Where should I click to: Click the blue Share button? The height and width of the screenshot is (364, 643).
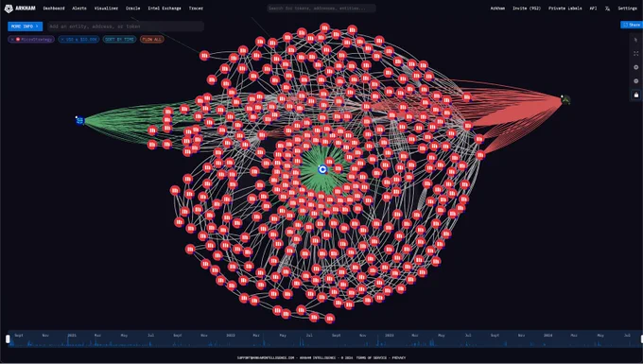[x=632, y=25]
